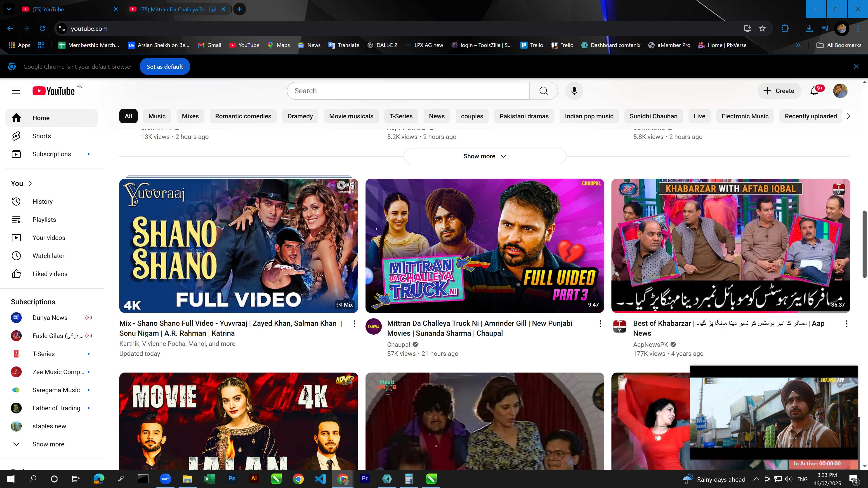
Task: Open options menu for Mittran Da Challeya video
Action: [600, 324]
